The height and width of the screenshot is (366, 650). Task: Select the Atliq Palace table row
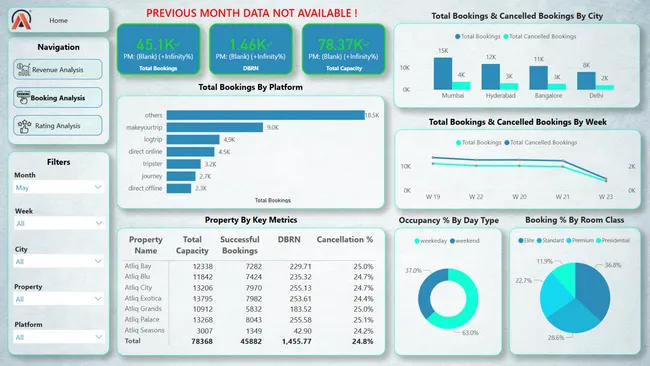pos(249,320)
